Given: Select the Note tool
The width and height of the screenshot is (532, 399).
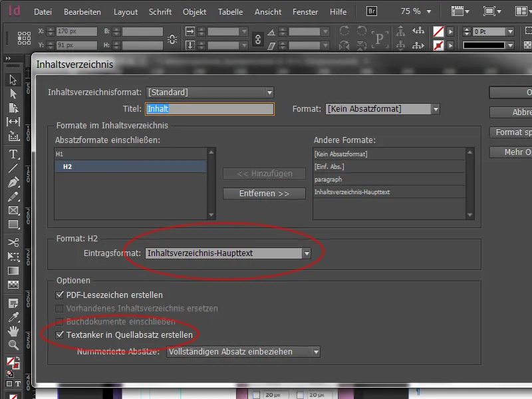Looking at the screenshot, I should coord(13,303).
